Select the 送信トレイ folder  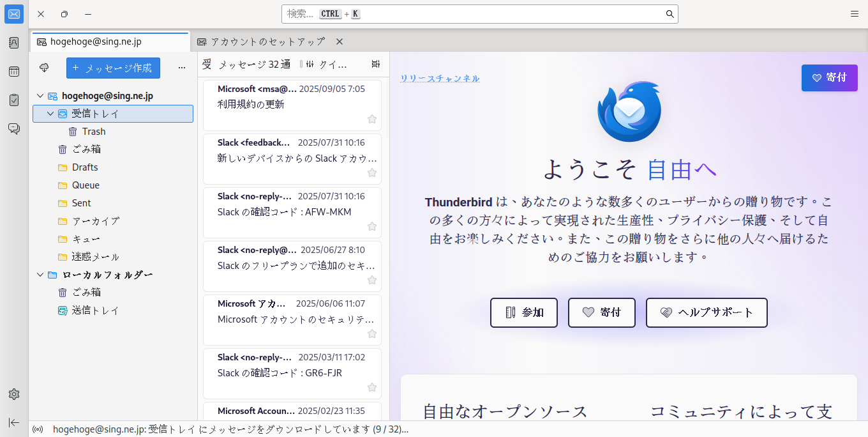113,310
